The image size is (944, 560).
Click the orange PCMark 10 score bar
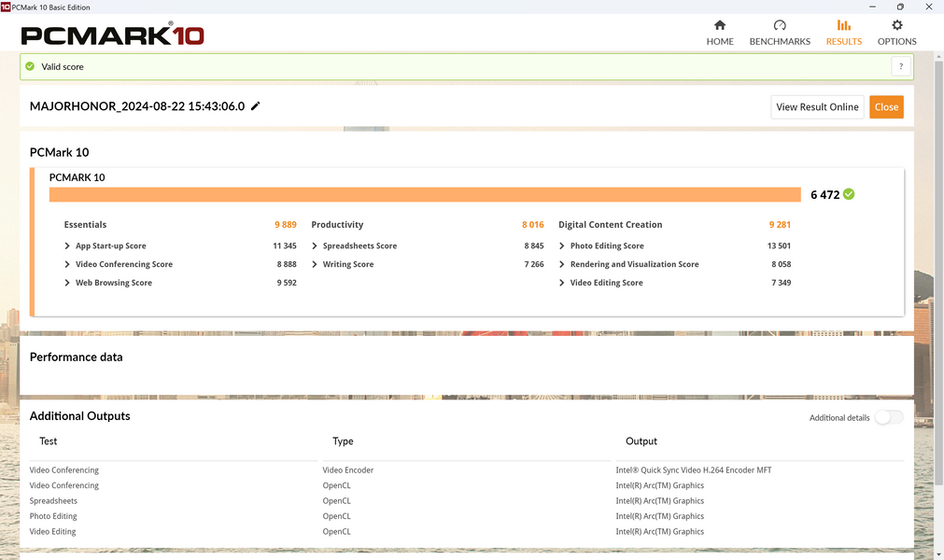425,194
